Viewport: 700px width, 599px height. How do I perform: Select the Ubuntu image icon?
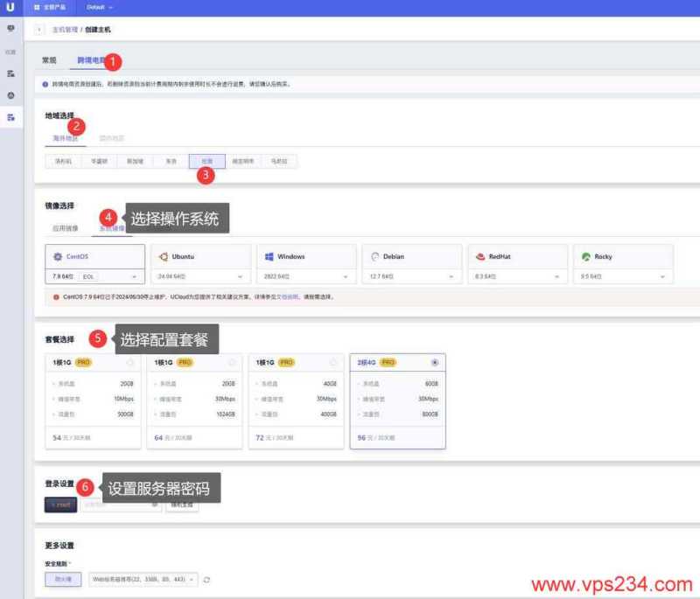(162, 255)
